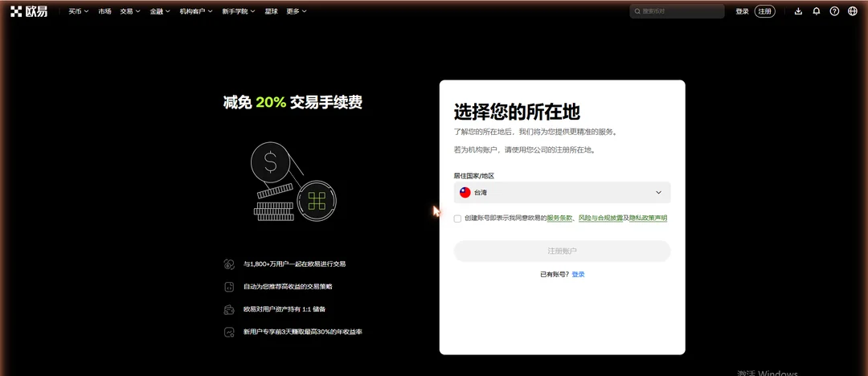Click text 新用户专享前3天赚取最高30%的年收益率
Image resolution: width=868 pixels, height=376 pixels.
pyautogui.click(x=303, y=332)
